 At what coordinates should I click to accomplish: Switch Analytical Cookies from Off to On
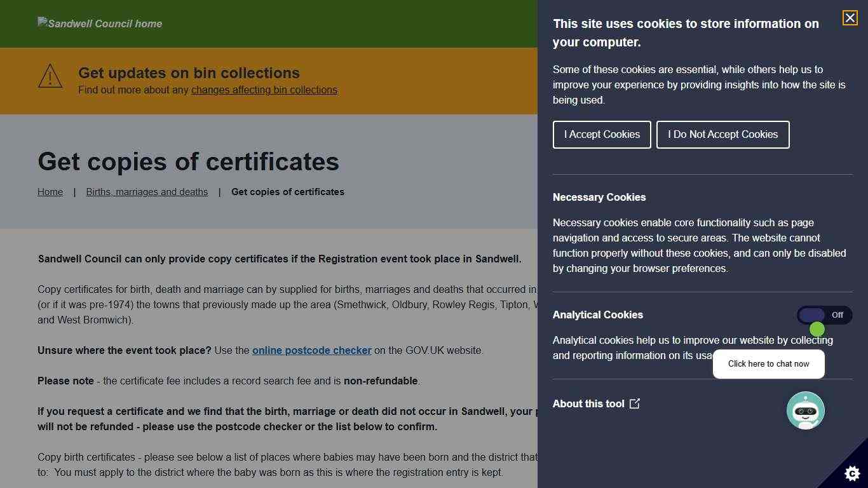[x=824, y=315]
